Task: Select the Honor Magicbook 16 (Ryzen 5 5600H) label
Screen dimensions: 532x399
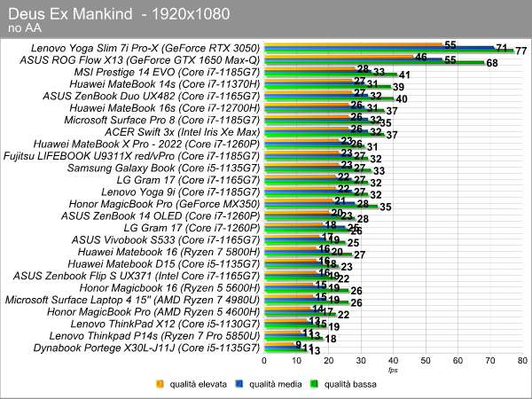Action: pyautogui.click(x=169, y=288)
